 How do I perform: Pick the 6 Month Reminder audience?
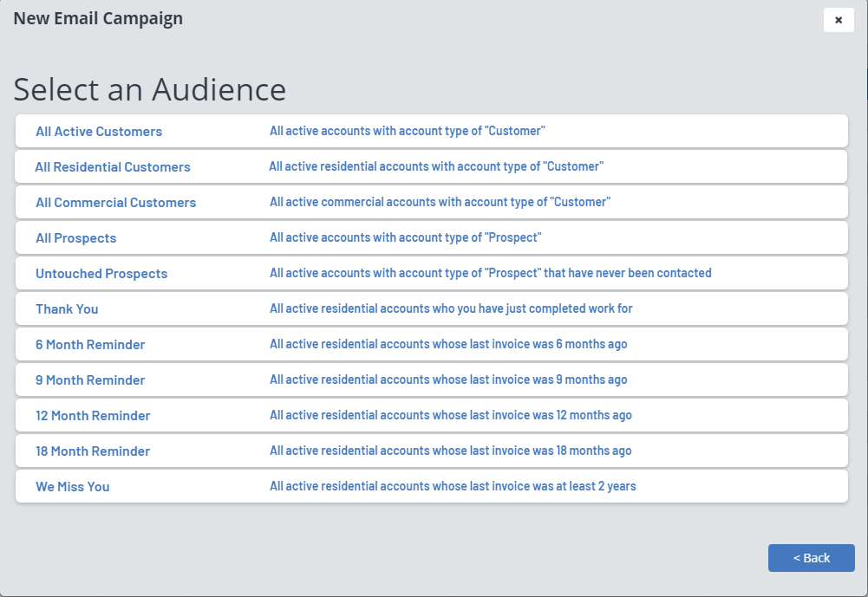(90, 345)
